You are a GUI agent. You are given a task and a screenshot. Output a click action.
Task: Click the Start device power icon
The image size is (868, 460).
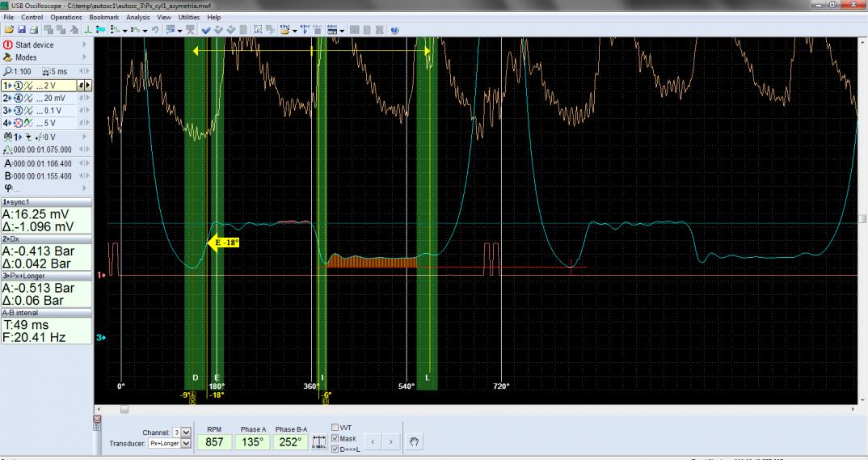pos(8,45)
